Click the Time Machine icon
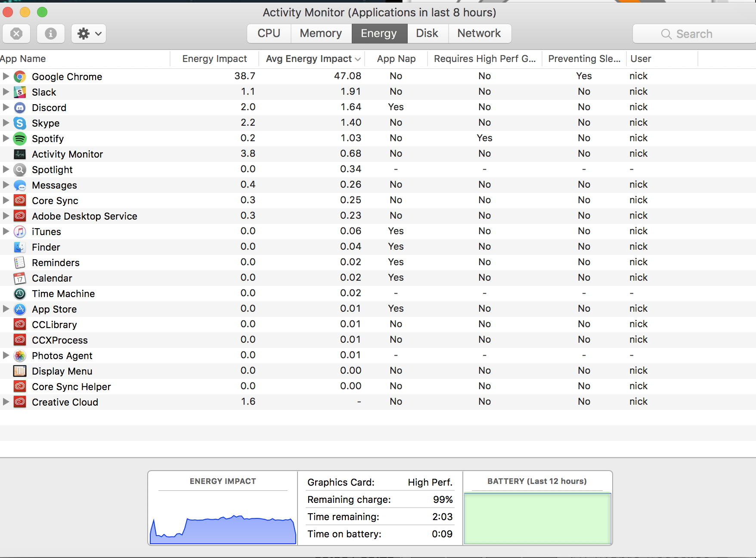This screenshot has height=558, width=756. pyautogui.click(x=20, y=294)
